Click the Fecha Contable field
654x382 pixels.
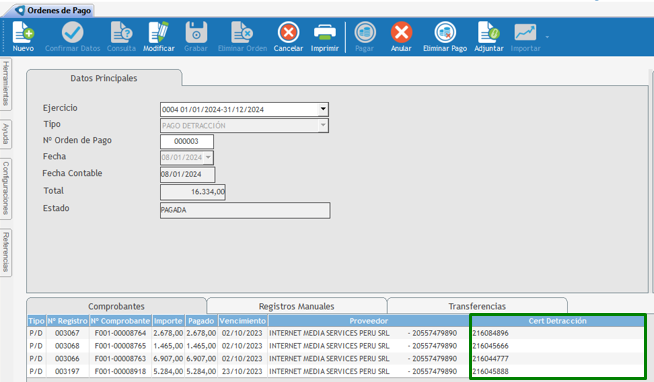188,174
